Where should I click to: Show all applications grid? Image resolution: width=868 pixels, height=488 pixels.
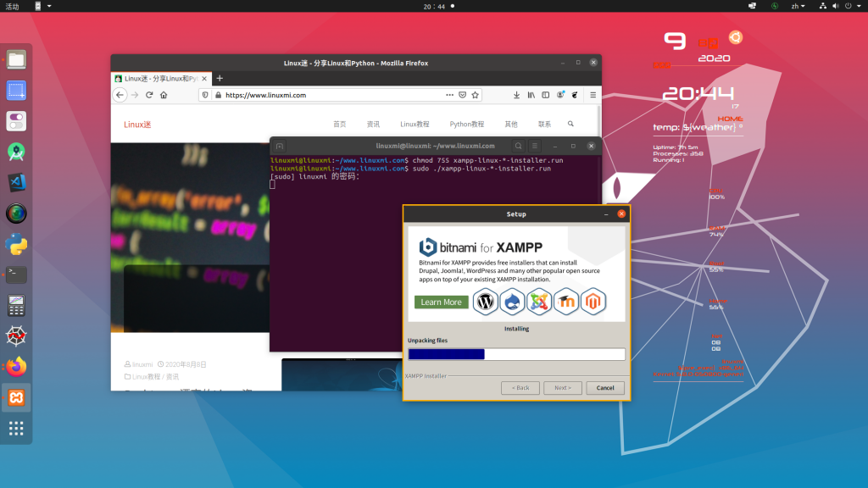[x=16, y=428]
